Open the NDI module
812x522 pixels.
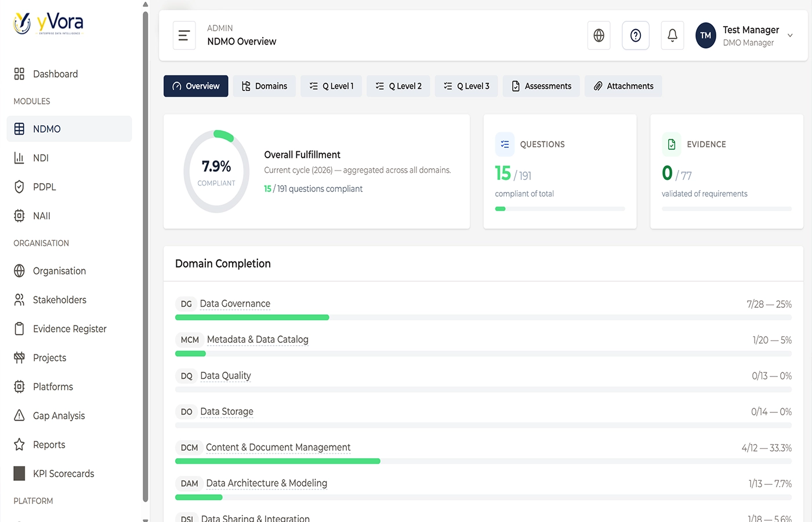click(70, 158)
